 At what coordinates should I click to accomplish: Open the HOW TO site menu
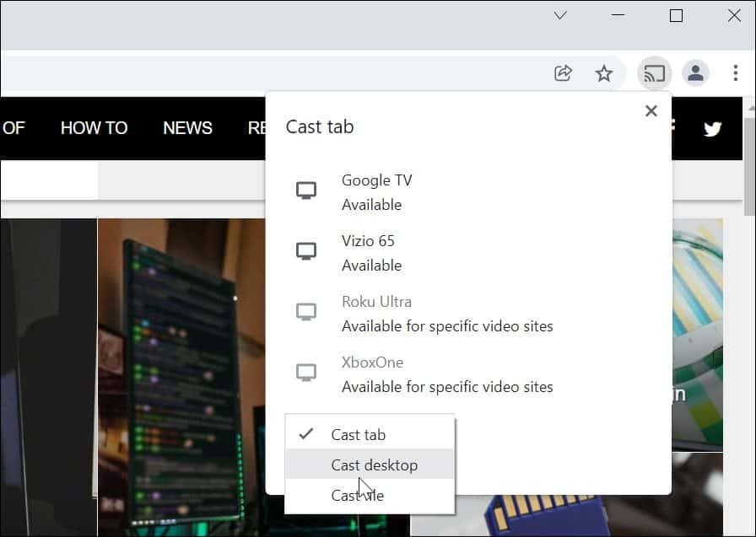pos(94,128)
